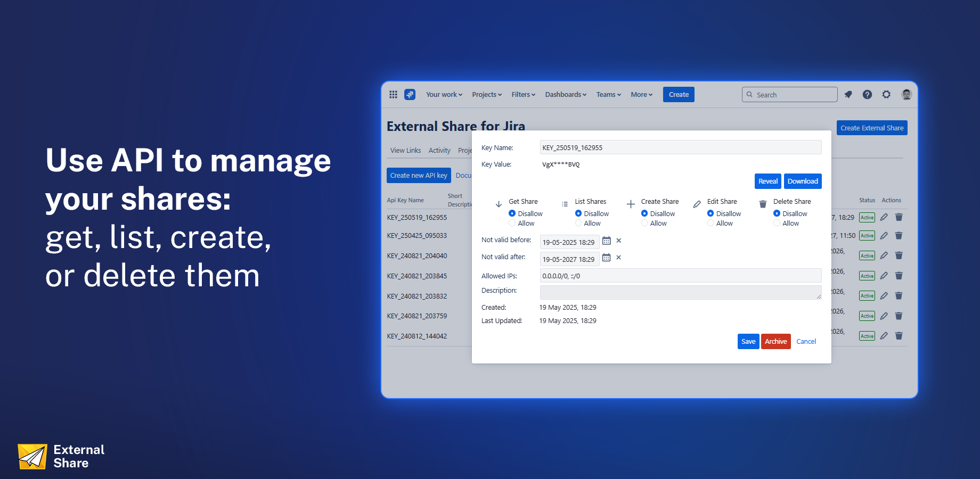Click the top bar Create button
The height and width of the screenshot is (479, 980).
pyautogui.click(x=679, y=95)
